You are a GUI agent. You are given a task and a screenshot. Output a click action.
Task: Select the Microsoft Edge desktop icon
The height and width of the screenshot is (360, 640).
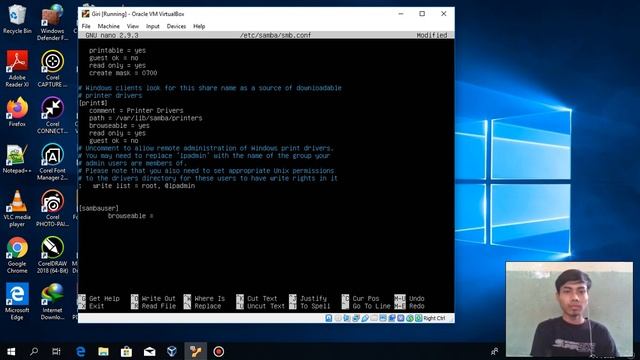[17, 302]
